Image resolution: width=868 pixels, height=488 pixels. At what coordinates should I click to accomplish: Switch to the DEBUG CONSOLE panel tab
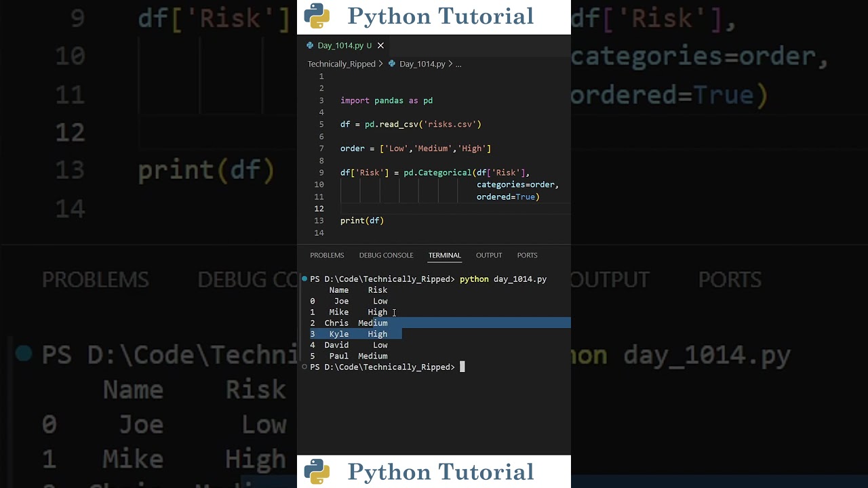coord(386,255)
